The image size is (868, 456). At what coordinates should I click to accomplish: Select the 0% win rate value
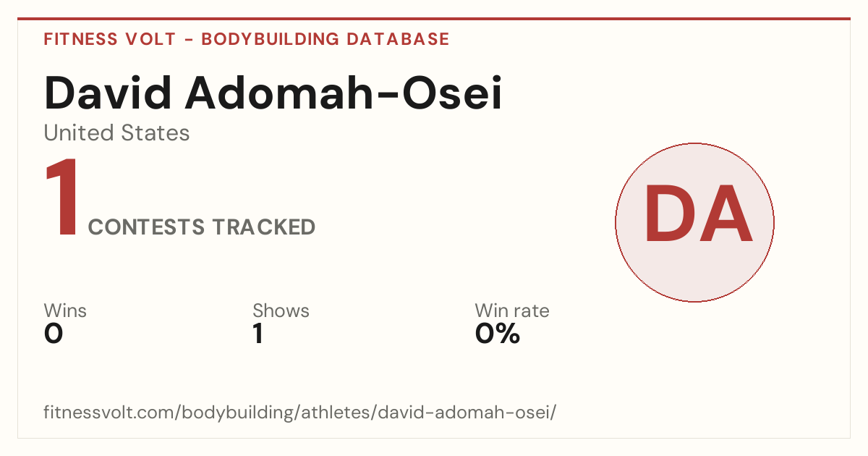click(498, 334)
